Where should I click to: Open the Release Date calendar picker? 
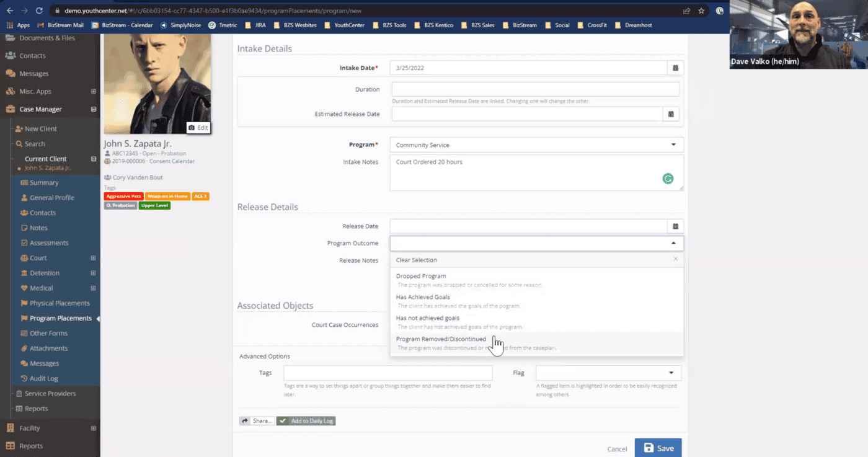(x=675, y=226)
